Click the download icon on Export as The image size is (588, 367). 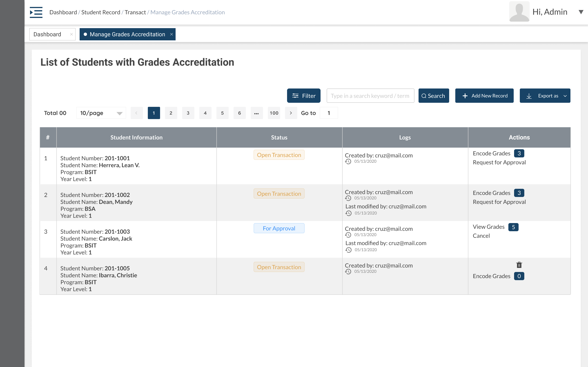[529, 96]
